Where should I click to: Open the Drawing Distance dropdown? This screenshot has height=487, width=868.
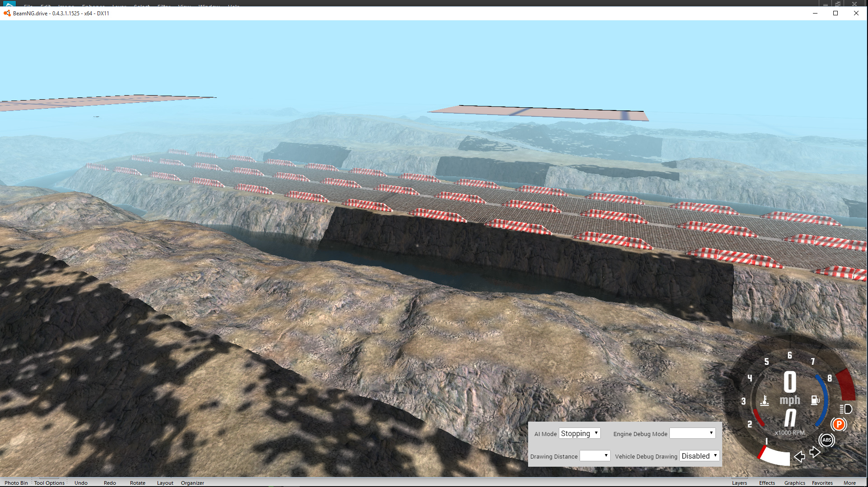[x=595, y=456]
